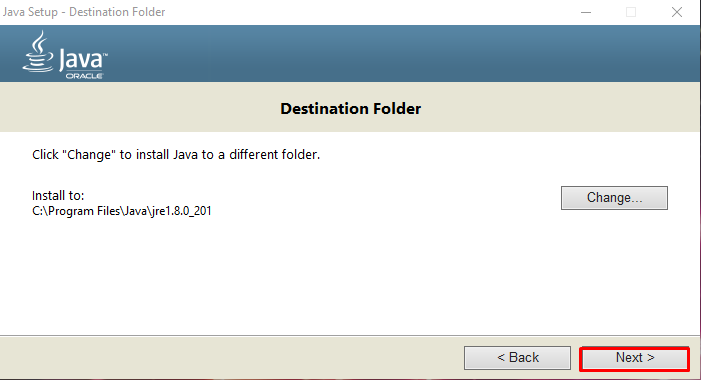The width and height of the screenshot is (701, 380).
Task: Click the beige strip beside Destination Folder
Action: [x=134, y=107]
